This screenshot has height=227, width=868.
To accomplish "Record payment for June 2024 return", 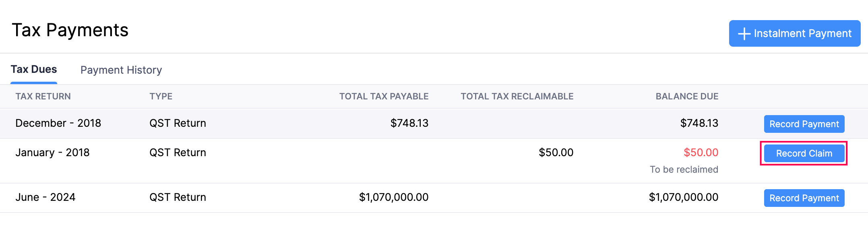I will (x=804, y=198).
